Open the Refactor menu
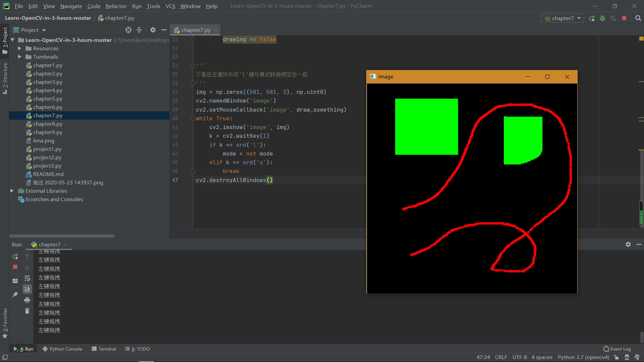Image resolution: width=644 pixels, height=362 pixels. [x=116, y=6]
